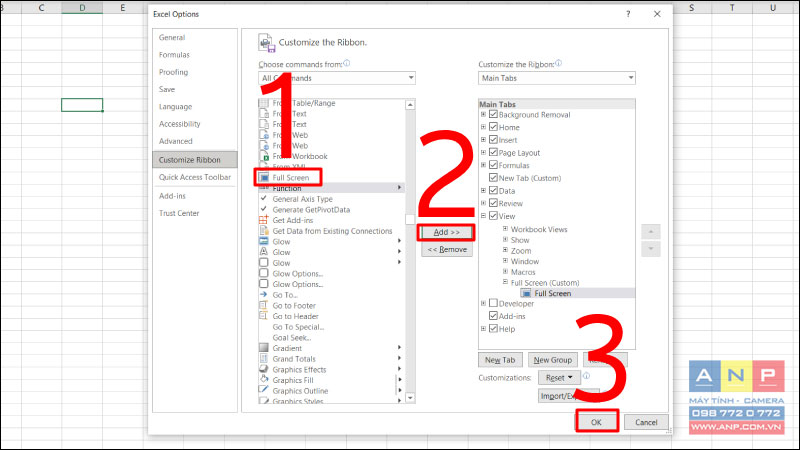Select the Goal Seek... command
The image size is (800, 450).
point(291,337)
